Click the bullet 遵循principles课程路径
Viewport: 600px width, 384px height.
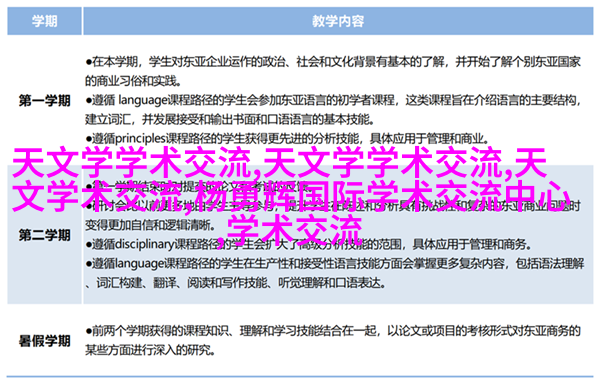point(286,138)
